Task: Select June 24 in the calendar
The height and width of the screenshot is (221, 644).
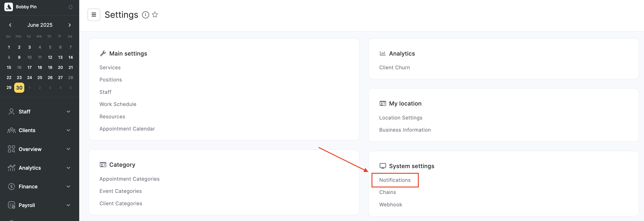Action: click(29, 77)
